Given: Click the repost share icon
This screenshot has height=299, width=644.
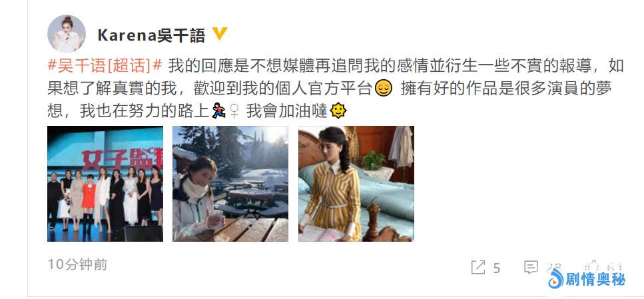Looking at the screenshot, I should [x=478, y=268].
